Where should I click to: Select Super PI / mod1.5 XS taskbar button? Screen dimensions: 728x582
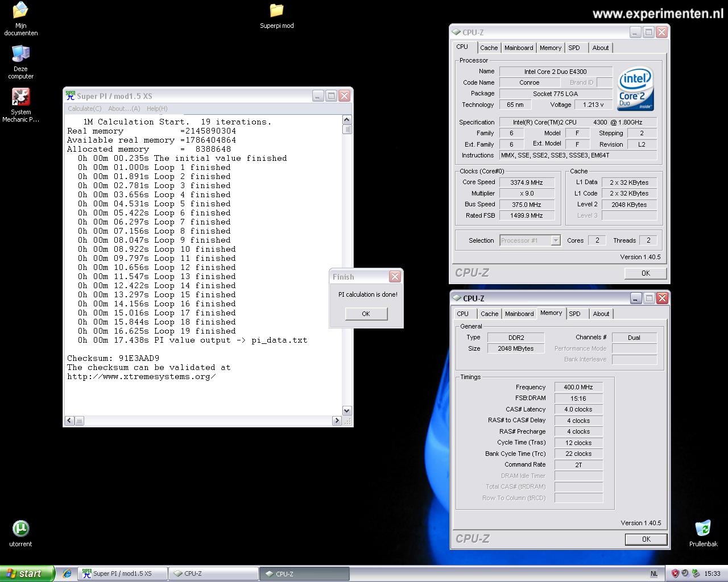(x=123, y=573)
